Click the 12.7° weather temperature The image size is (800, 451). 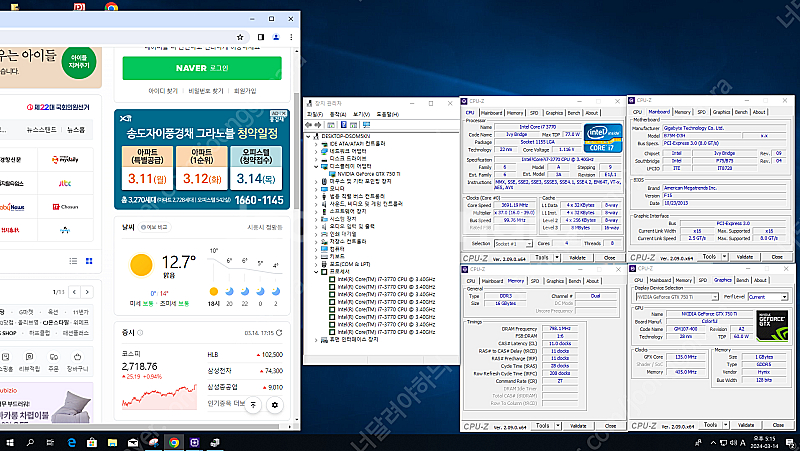click(179, 262)
